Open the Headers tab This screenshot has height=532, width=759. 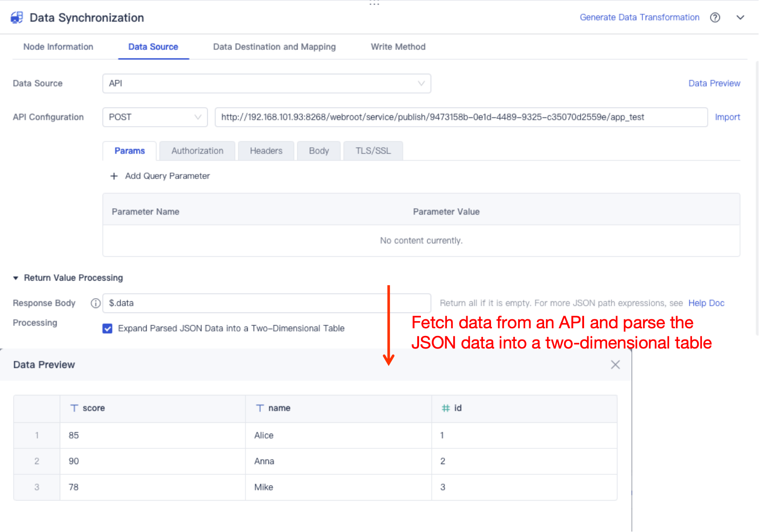click(x=266, y=151)
